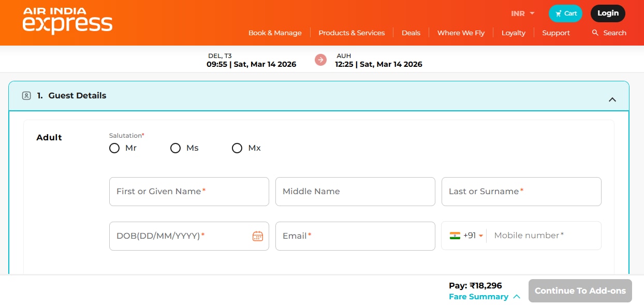The height and width of the screenshot is (305, 644).
Task: Open the +91 country code dropdown
Action: 473,236
